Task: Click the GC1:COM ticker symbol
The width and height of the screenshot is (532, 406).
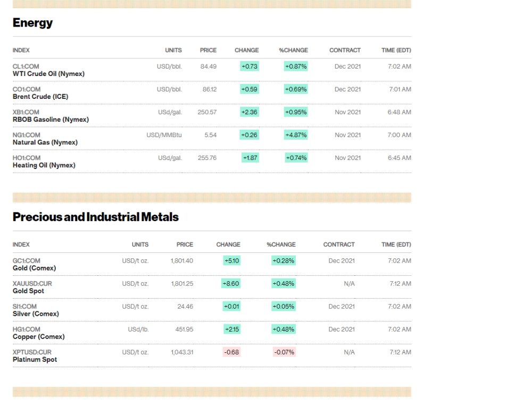Action: click(26, 260)
